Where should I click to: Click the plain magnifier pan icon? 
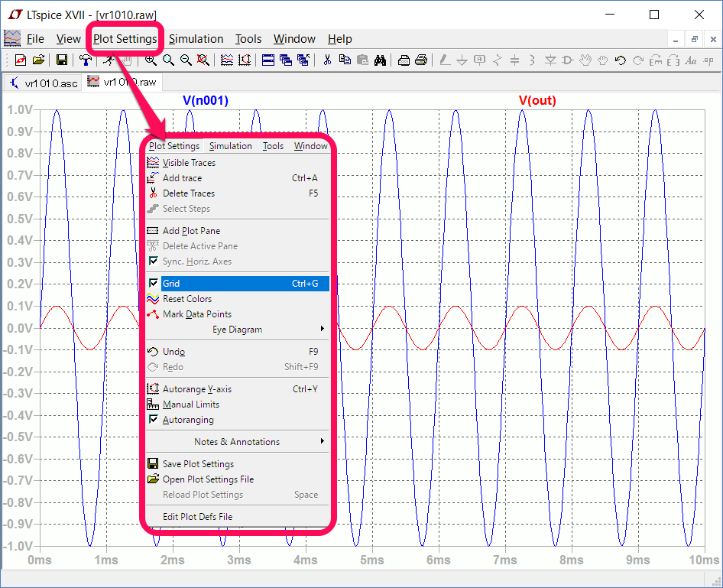pyautogui.click(x=168, y=60)
